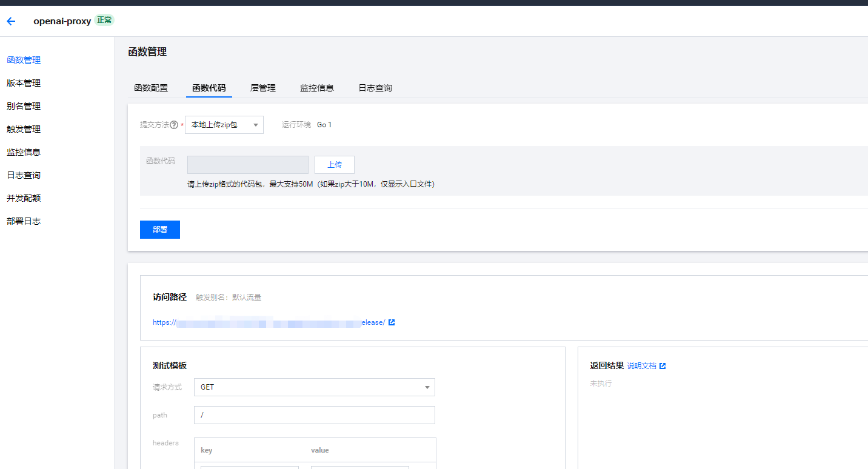Viewport: 868px width, 469px height.
Task: Open the 监控信息 tab
Action: 317,88
